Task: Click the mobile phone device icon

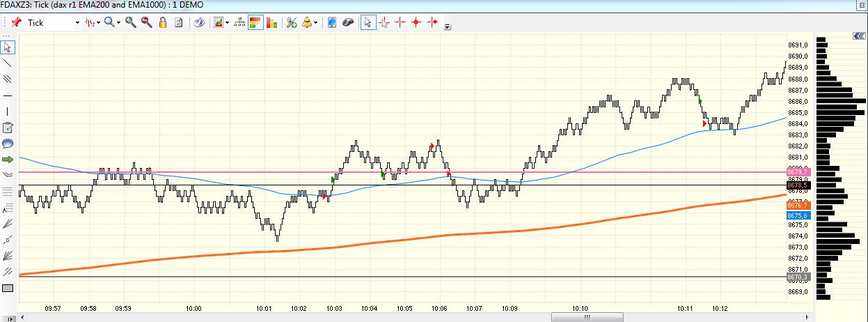Action: coord(332,22)
